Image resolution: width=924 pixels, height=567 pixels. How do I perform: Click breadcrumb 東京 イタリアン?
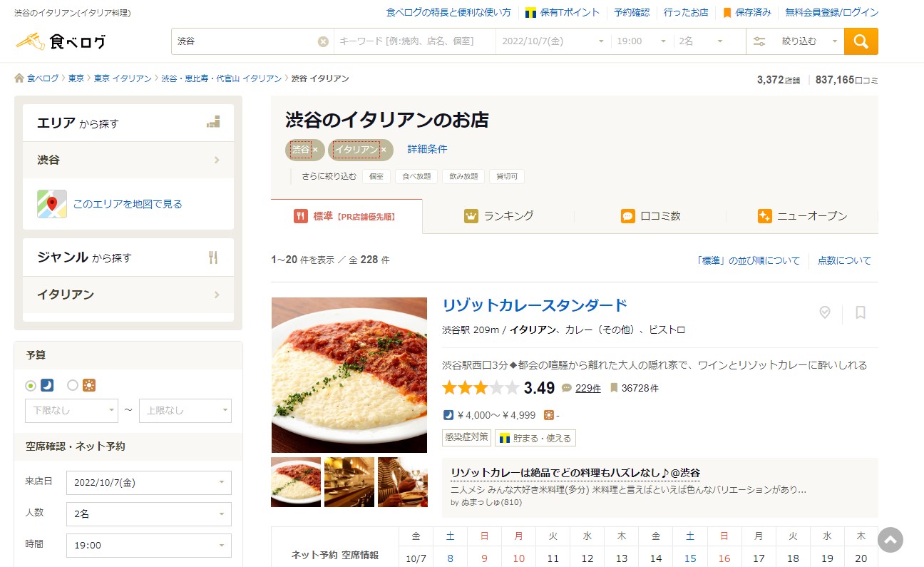coord(123,78)
